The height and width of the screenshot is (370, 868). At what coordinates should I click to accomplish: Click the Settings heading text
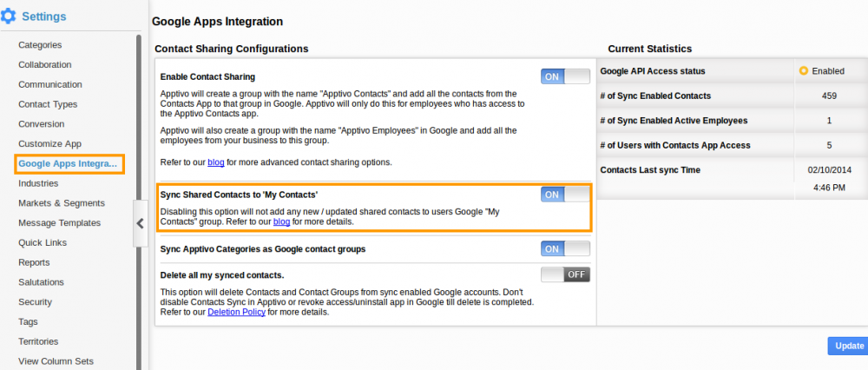pyautogui.click(x=43, y=17)
